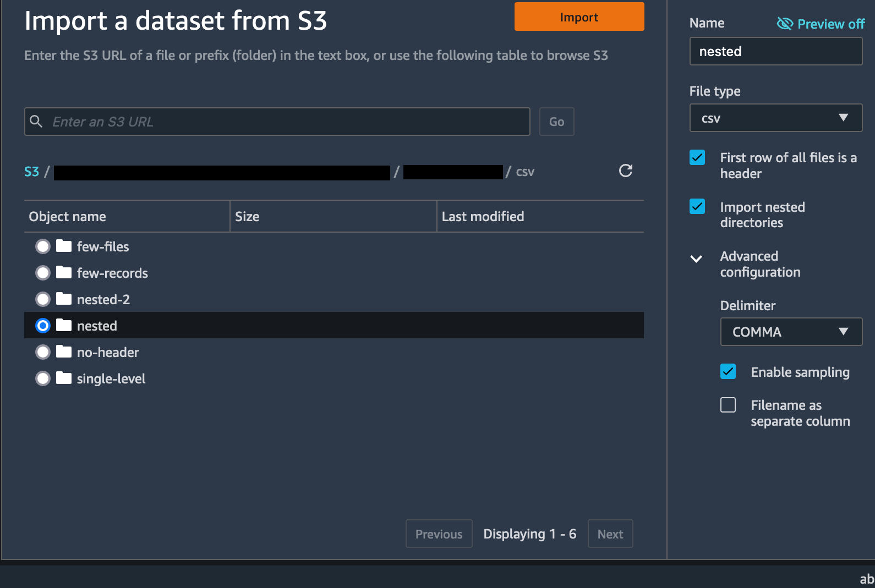The height and width of the screenshot is (588, 875).
Task: Click the few-records folder icon
Action: 64,272
